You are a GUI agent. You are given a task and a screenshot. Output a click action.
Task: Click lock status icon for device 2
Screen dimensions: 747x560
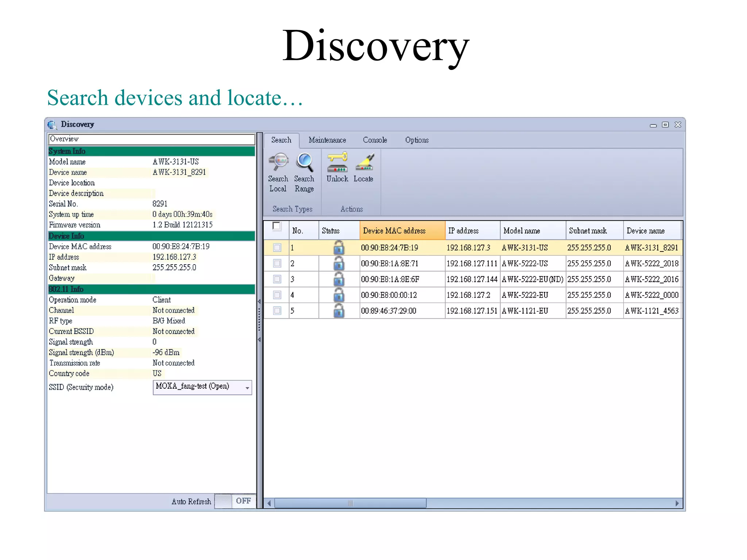339,263
